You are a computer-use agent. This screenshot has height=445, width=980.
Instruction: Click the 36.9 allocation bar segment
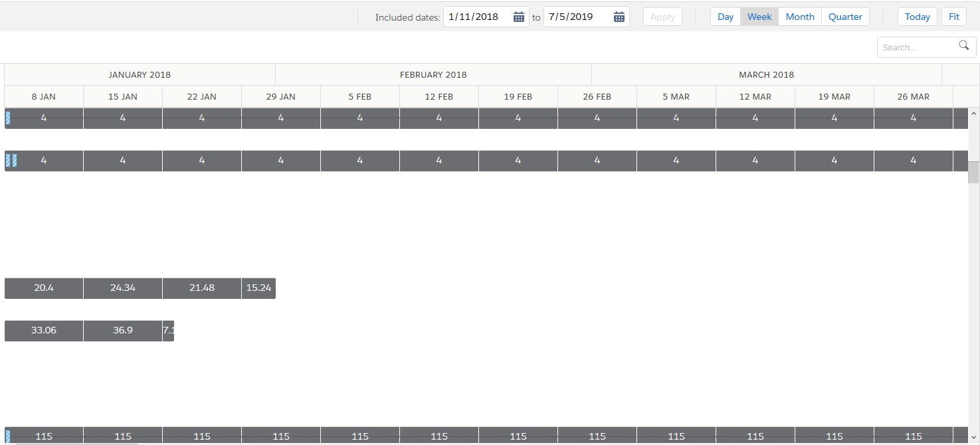123,331
